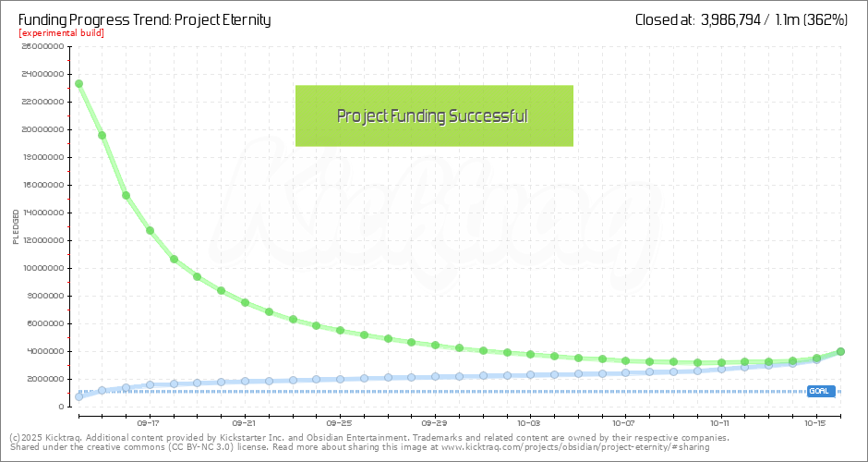Select the 10-11 date axis label
This screenshot has width=868, height=462.
720,424
